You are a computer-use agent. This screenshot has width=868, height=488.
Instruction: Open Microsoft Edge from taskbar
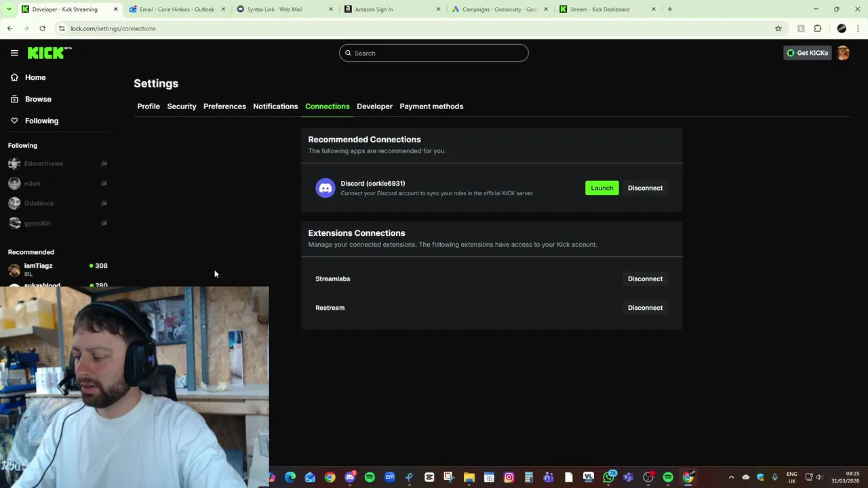pos(290,477)
